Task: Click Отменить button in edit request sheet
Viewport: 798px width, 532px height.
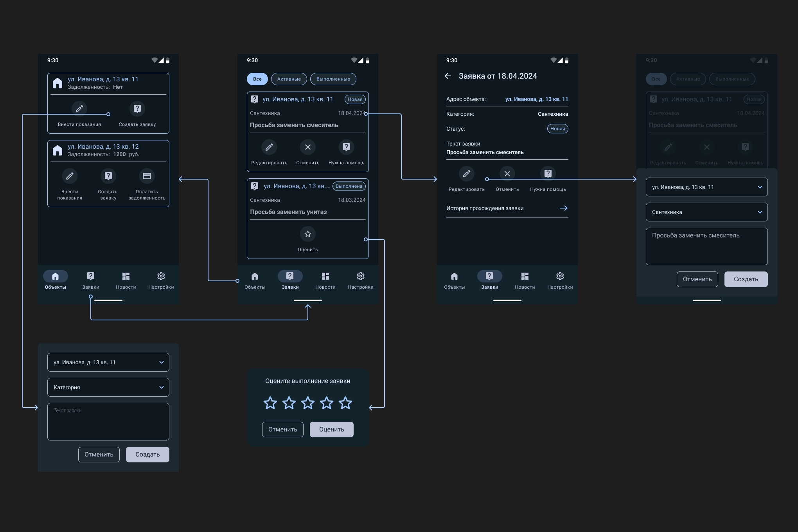Action: pos(697,279)
